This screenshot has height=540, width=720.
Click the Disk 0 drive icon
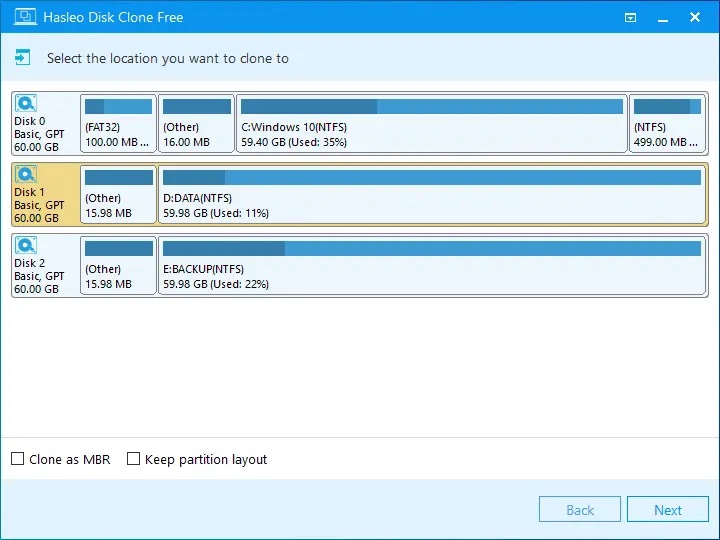coord(26,103)
